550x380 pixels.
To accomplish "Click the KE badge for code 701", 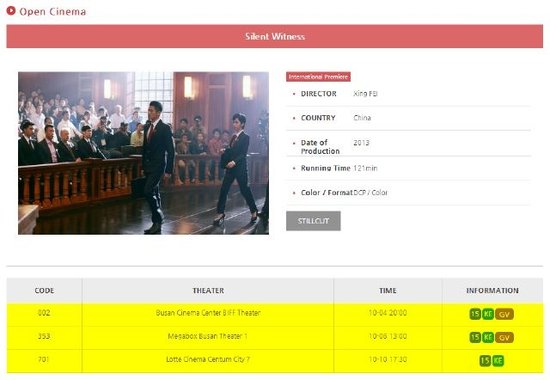I will coord(498,360).
